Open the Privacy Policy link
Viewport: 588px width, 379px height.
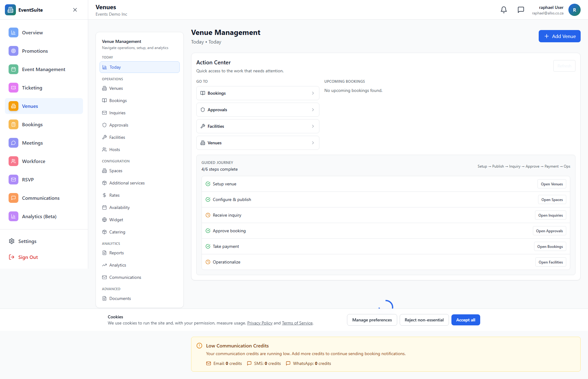tap(260, 323)
